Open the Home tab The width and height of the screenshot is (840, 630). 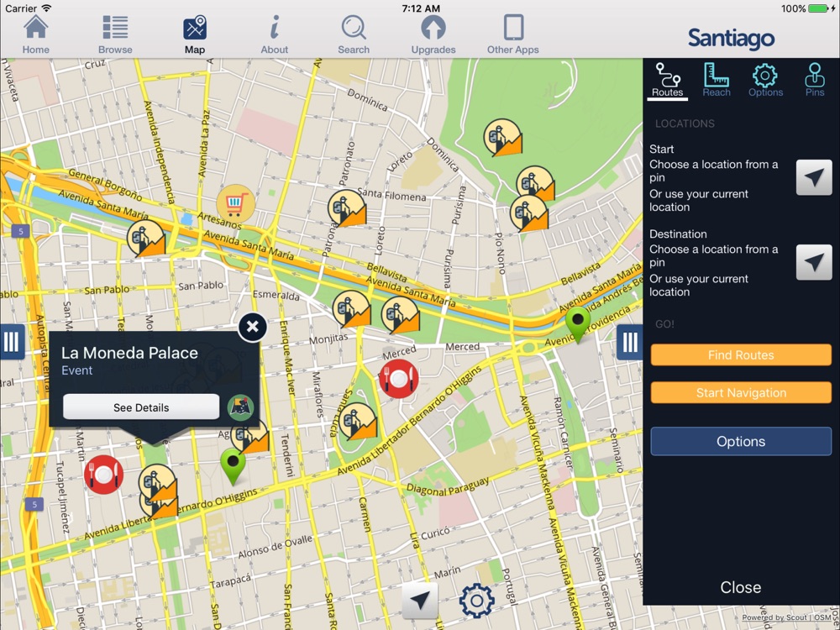(36, 34)
